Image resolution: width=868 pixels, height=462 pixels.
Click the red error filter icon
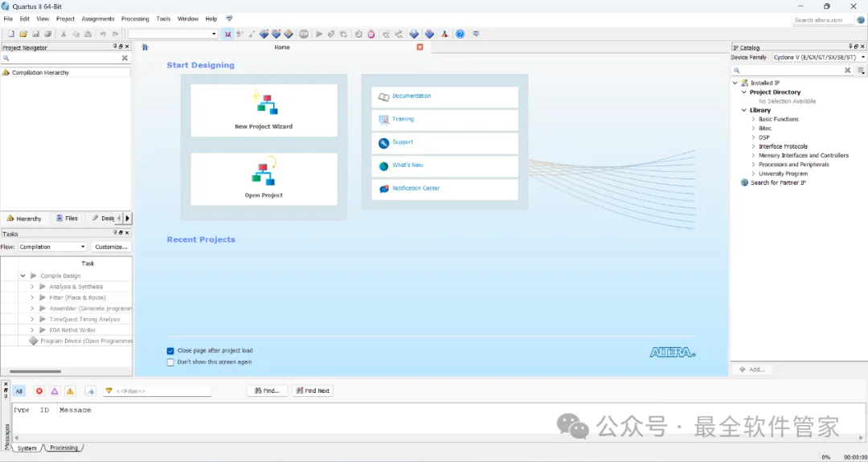coord(39,391)
